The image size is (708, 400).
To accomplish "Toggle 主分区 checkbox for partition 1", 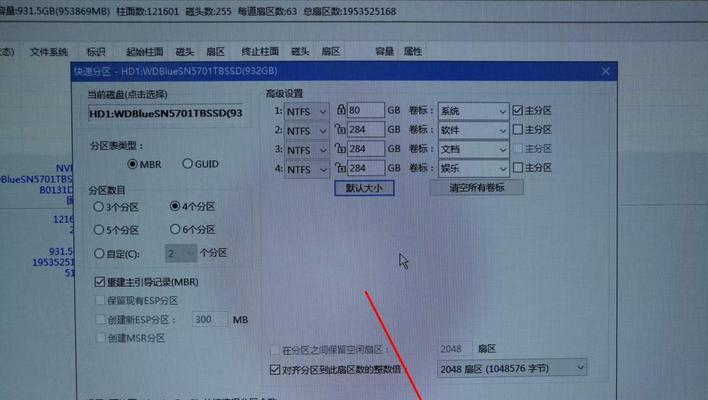I will point(532,110).
